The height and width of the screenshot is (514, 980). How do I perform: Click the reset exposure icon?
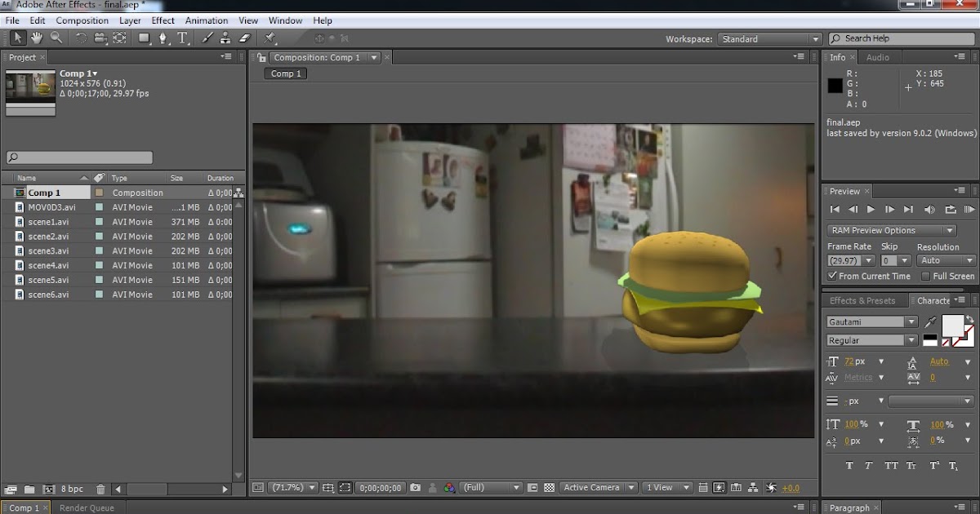tap(772, 488)
